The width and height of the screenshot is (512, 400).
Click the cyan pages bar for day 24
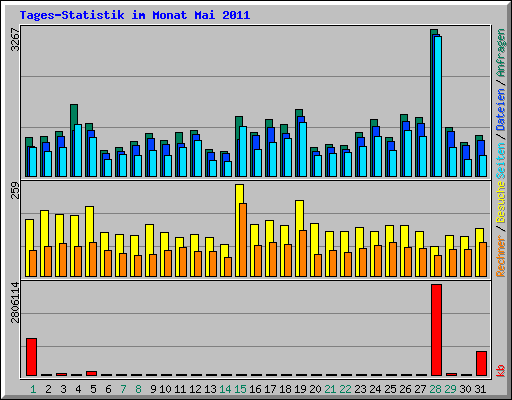378,156
